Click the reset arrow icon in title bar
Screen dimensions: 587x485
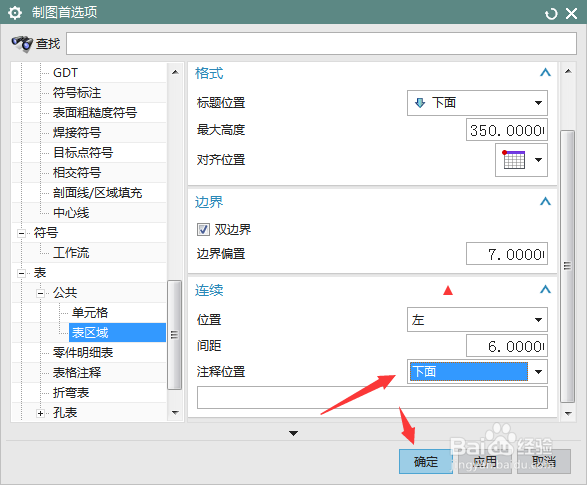coord(551,14)
